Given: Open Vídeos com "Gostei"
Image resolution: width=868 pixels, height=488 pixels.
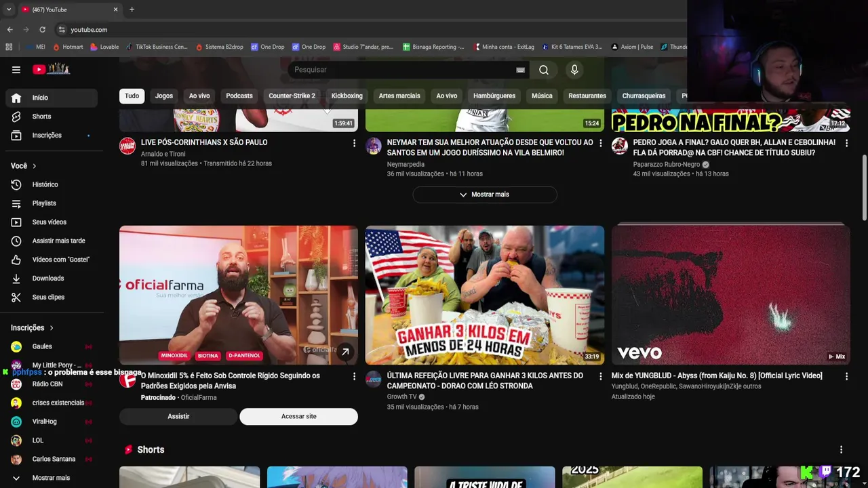Looking at the screenshot, I should pos(52,260).
